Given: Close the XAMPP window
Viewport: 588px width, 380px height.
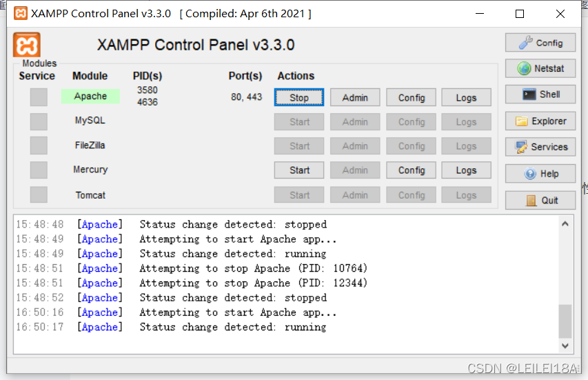Looking at the screenshot, I should tap(560, 14).
